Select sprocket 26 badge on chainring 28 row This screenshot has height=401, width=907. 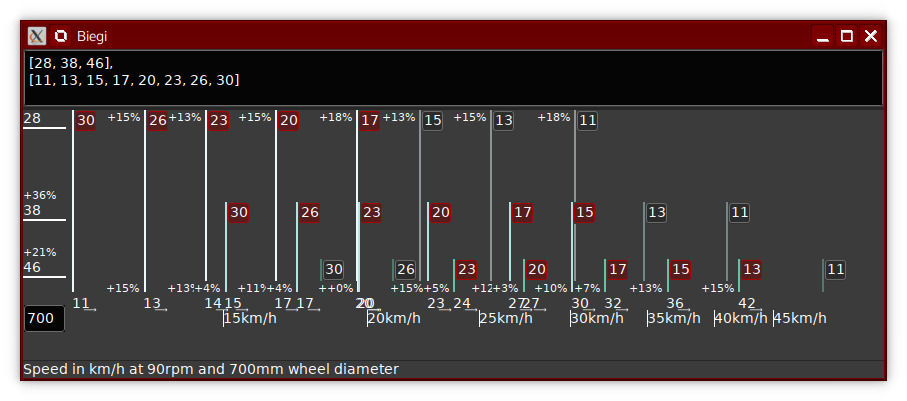[x=157, y=121]
